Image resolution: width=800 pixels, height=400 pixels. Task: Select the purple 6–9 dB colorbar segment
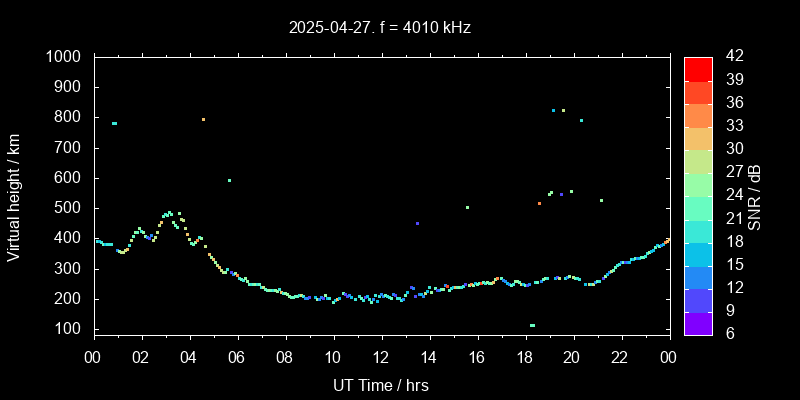(x=698, y=323)
